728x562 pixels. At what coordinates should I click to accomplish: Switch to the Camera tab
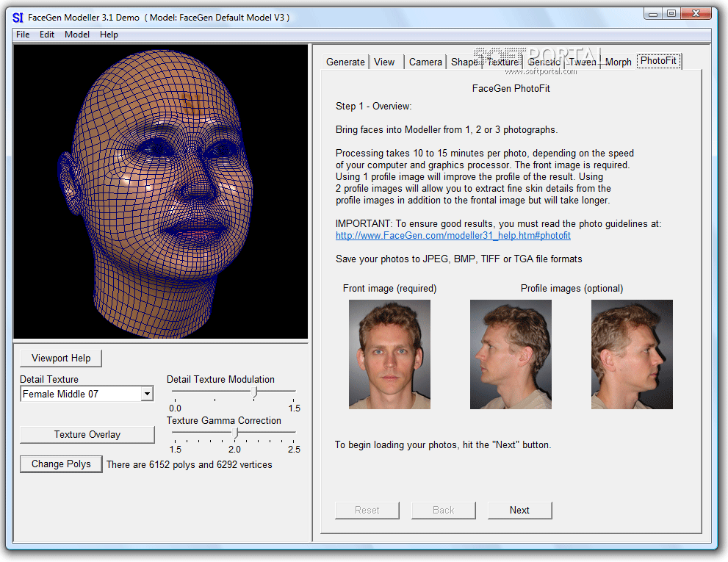tap(425, 62)
